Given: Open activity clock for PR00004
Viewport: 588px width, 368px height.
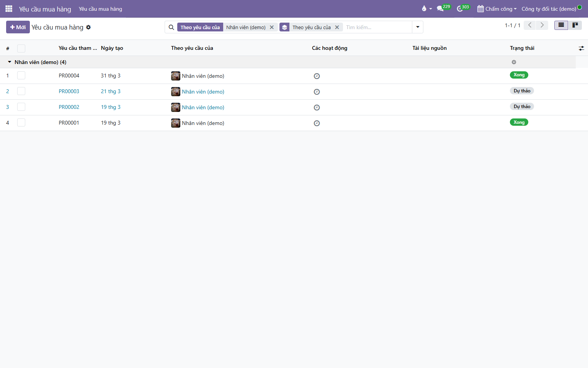Looking at the screenshot, I should pyautogui.click(x=317, y=76).
